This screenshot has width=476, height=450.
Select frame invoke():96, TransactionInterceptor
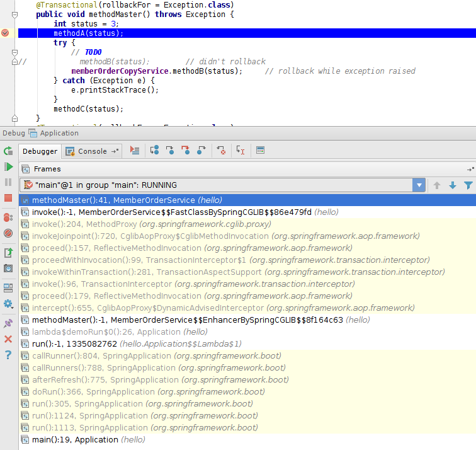tap(247, 284)
